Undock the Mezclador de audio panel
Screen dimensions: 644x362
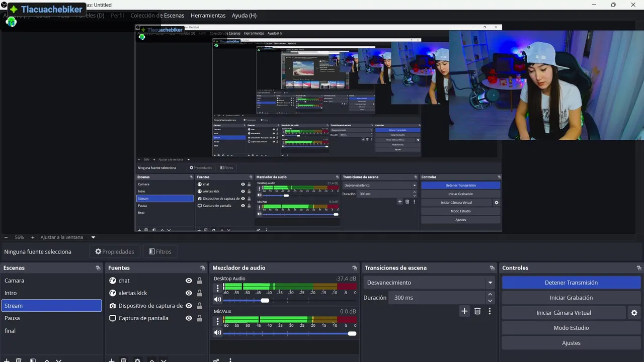(x=355, y=268)
